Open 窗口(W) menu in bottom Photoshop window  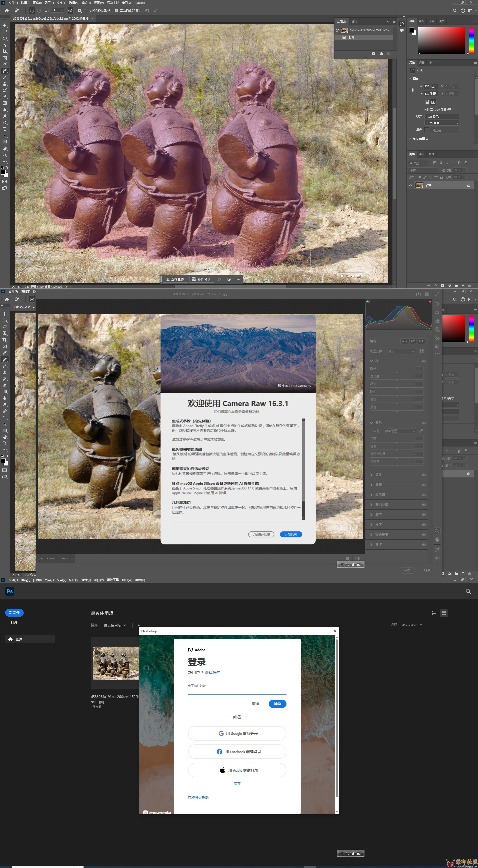pos(127,580)
